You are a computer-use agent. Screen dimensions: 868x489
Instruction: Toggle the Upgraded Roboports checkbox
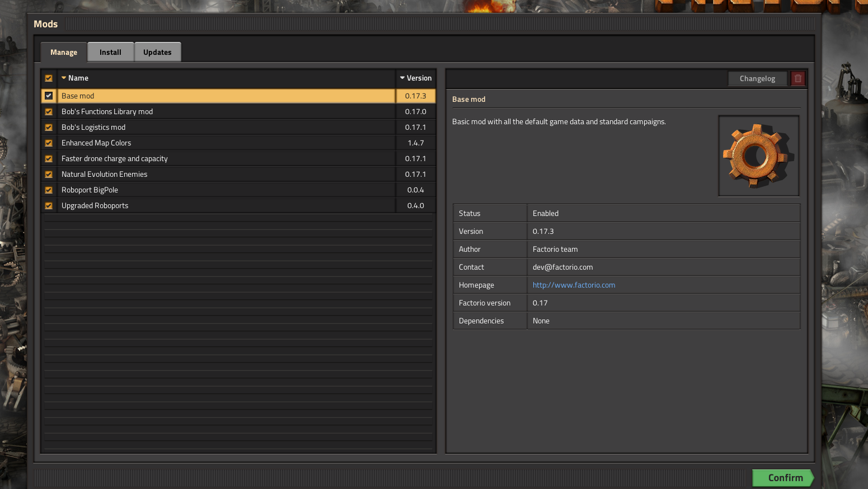coord(49,205)
